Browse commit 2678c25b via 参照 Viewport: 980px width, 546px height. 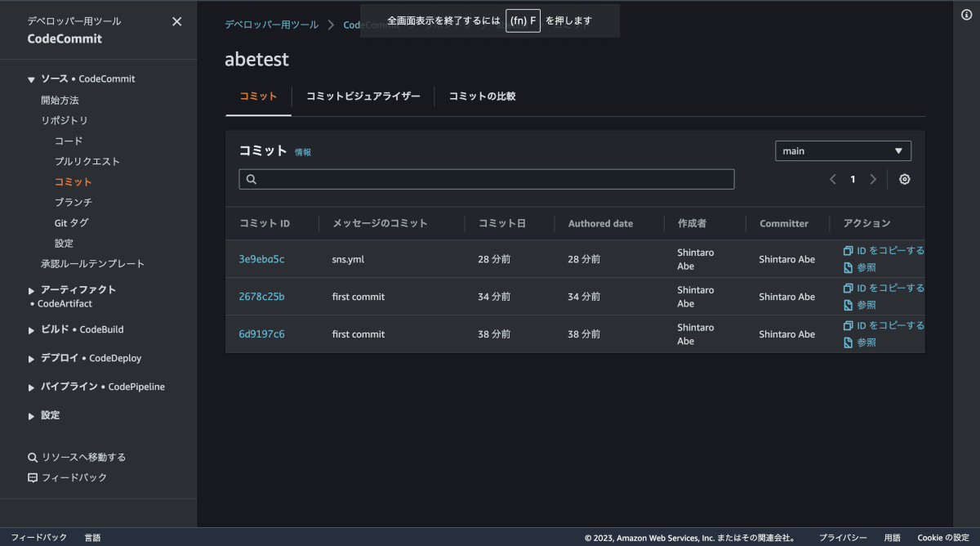(860, 305)
